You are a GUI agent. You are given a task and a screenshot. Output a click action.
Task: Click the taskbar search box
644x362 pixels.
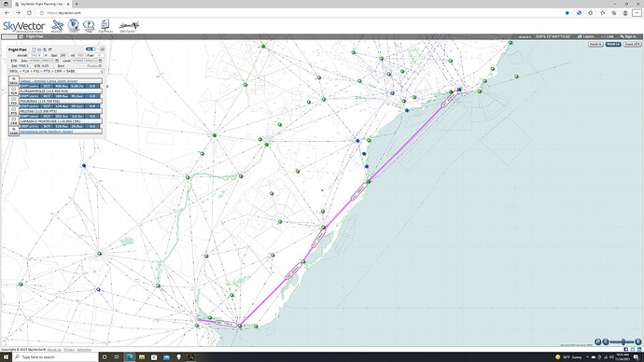click(55, 357)
